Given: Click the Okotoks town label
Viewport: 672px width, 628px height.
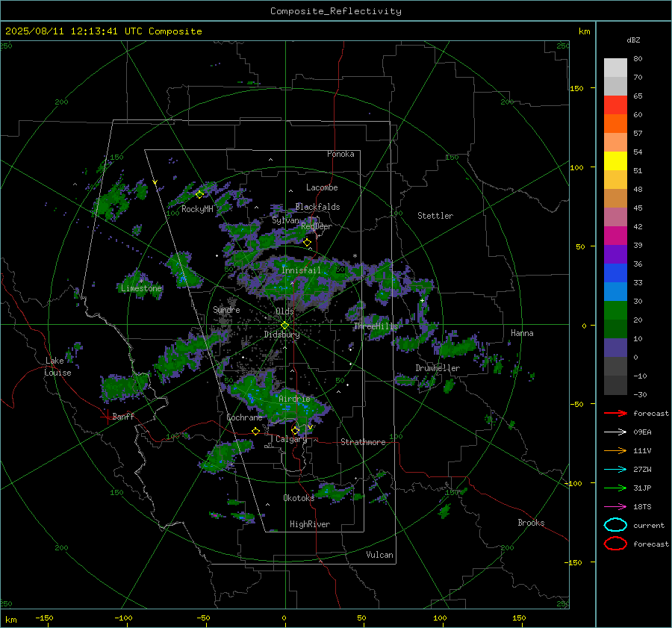Looking at the screenshot, I should [x=299, y=497].
